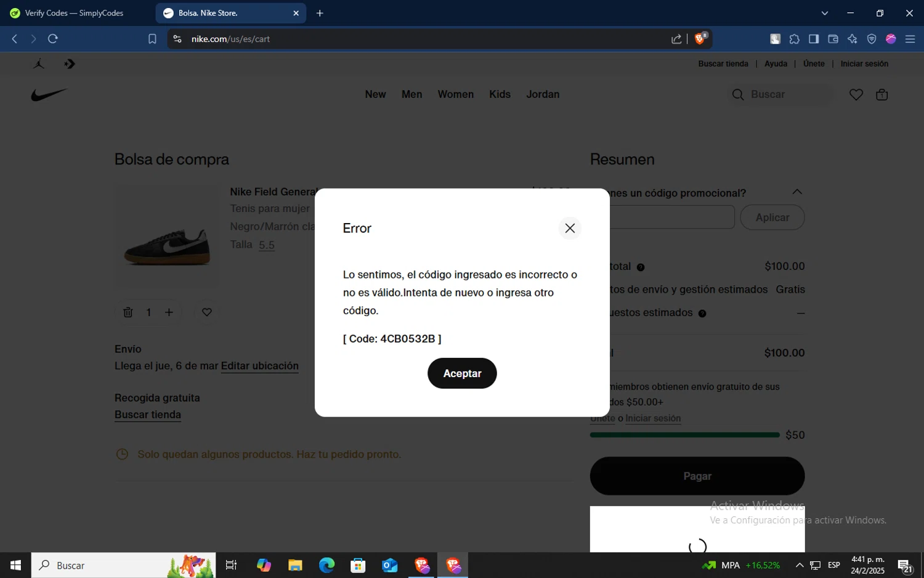Delete the item with the trash icon
The width and height of the screenshot is (924, 578).
(x=128, y=312)
